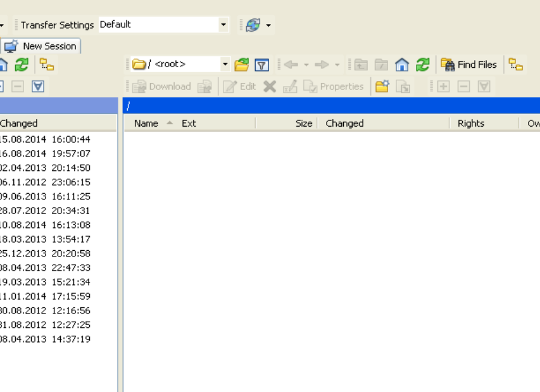Click the delete (X) icon on the toolbar

269,86
